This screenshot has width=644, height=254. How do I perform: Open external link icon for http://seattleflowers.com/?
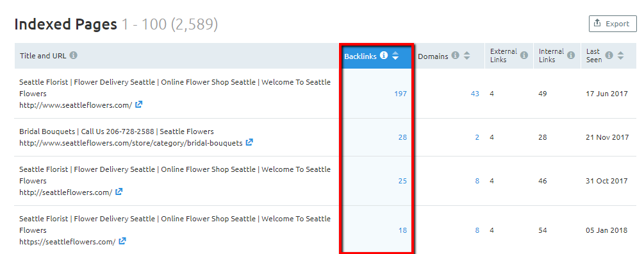tap(119, 192)
